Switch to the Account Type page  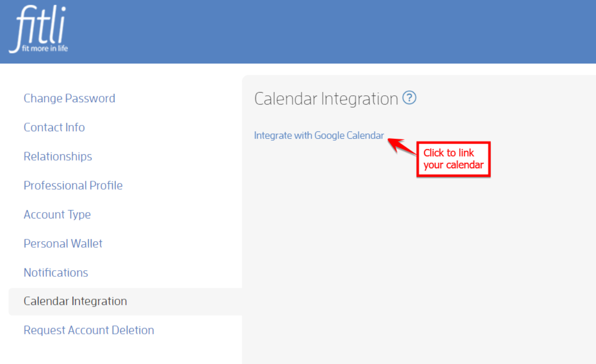point(57,214)
